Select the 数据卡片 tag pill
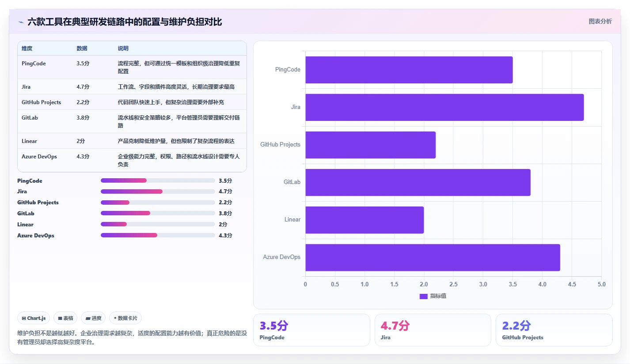 pos(125,318)
